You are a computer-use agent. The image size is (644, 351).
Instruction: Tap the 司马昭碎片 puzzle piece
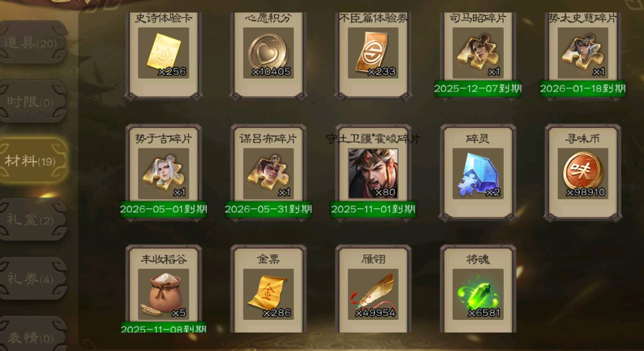[478, 53]
